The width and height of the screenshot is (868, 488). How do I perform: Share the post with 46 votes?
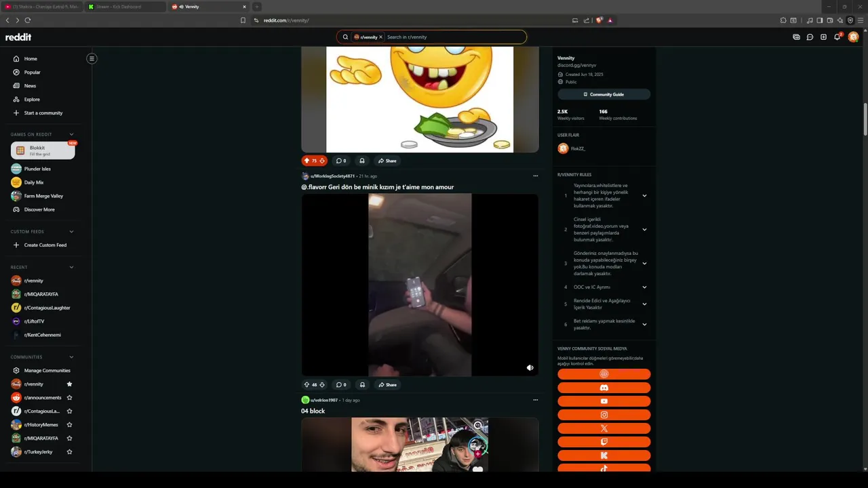[x=387, y=384]
